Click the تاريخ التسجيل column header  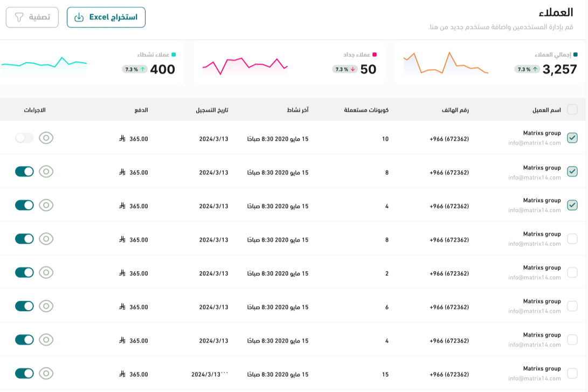click(212, 110)
